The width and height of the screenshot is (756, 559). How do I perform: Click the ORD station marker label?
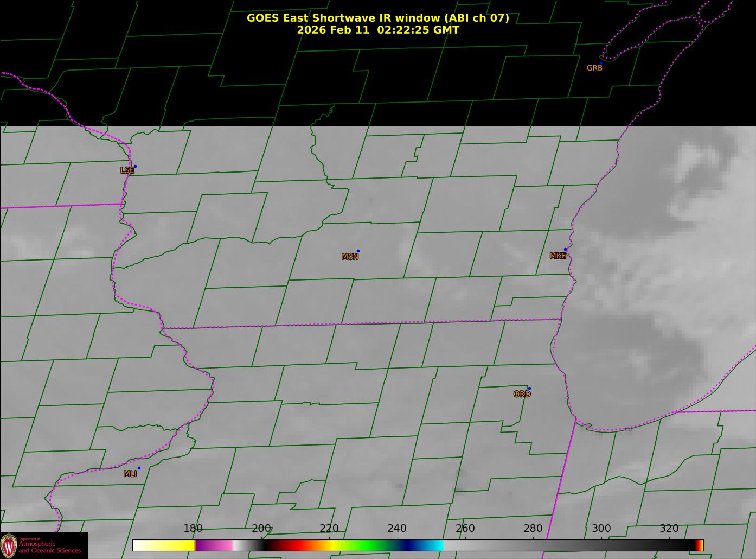pos(522,394)
